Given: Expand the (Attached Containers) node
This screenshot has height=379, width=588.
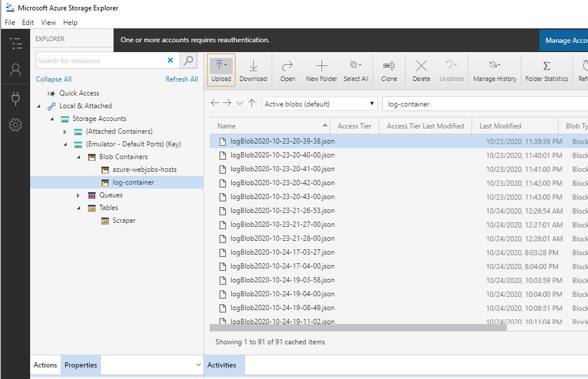Looking at the screenshot, I should click(x=65, y=131).
